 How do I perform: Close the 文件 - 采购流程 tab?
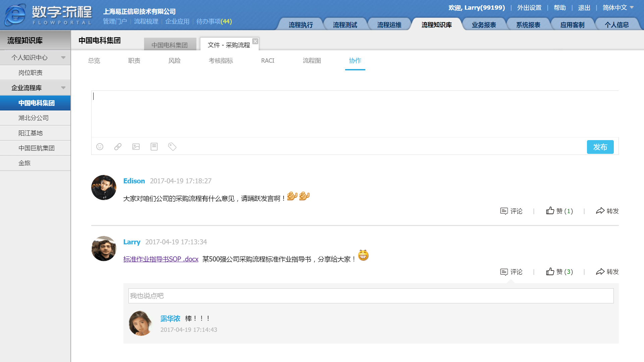[x=255, y=41]
